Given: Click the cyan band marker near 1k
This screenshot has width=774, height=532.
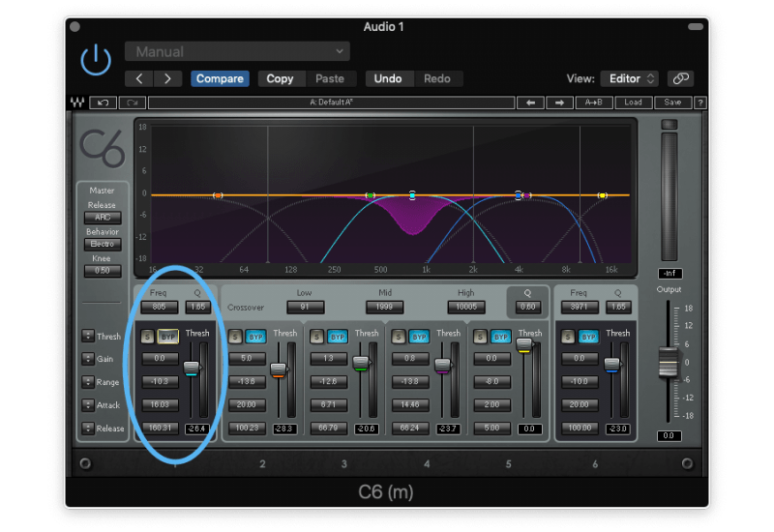Looking at the screenshot, I should [413, 195].
